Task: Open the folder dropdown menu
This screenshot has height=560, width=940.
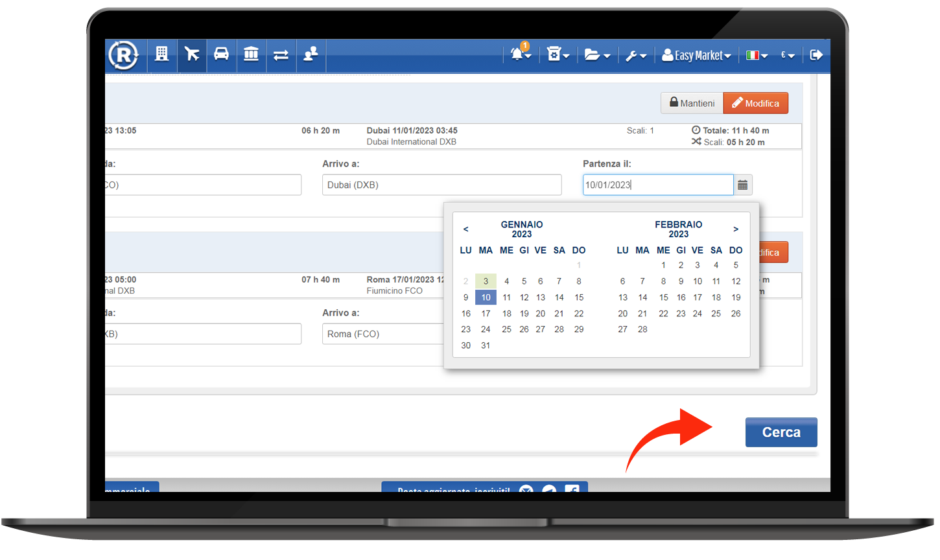Action: tap(596, 56)
